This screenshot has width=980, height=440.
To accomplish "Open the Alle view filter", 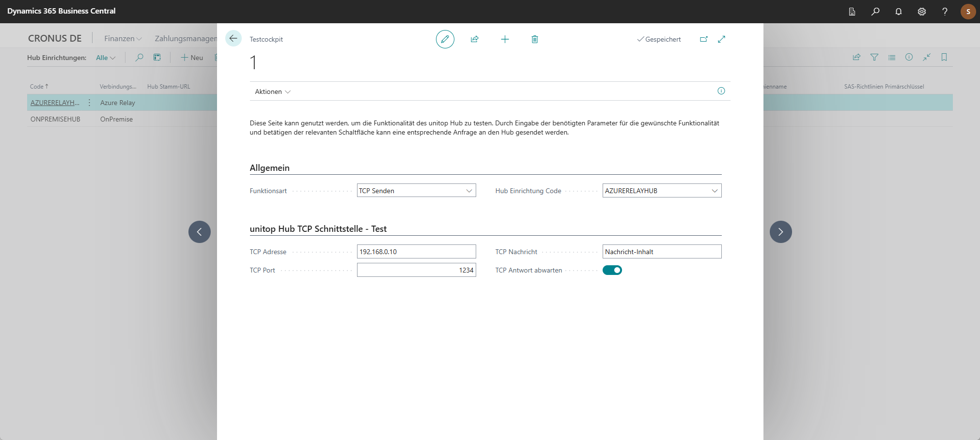I will 106,58.
